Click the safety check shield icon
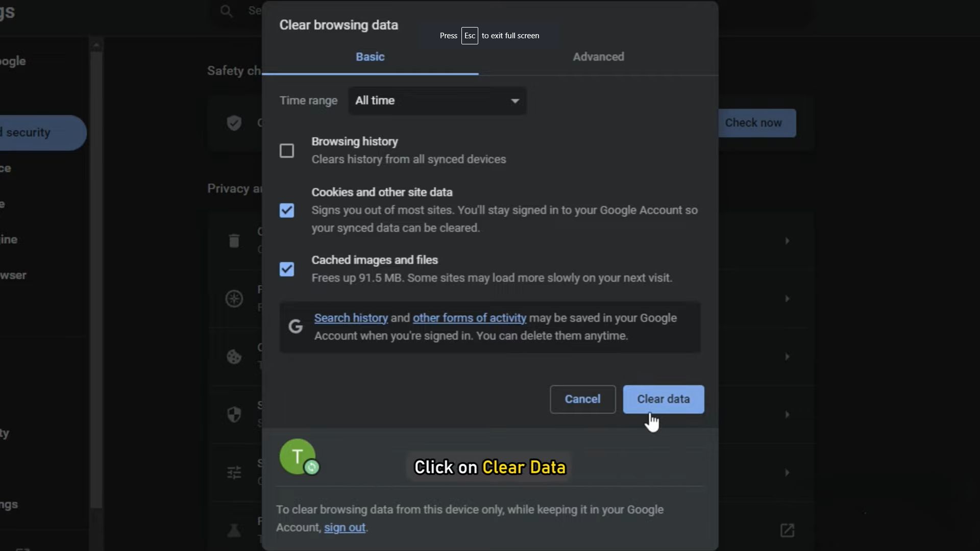Screen dimensions: 980x551 coord(234,123)
